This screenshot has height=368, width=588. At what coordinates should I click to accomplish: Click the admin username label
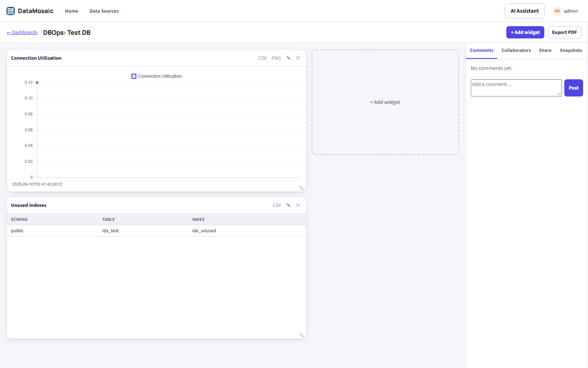(x=571, y=11)
